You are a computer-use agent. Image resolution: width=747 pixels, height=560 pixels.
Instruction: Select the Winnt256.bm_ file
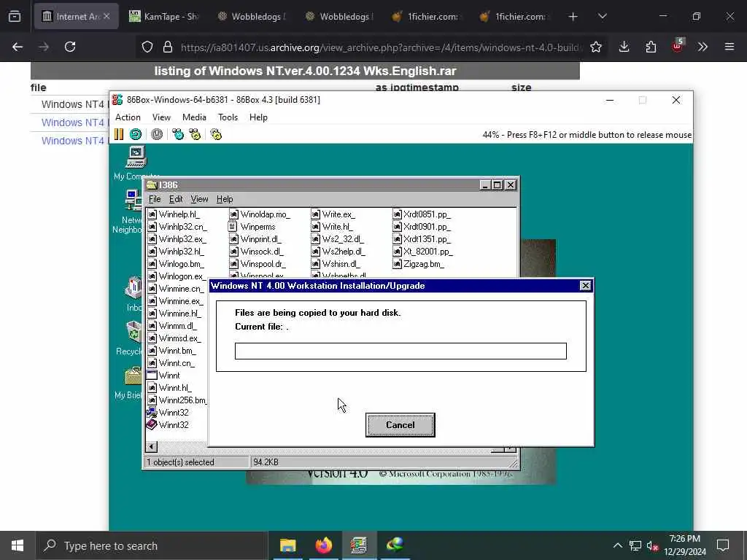click(177, 400)
